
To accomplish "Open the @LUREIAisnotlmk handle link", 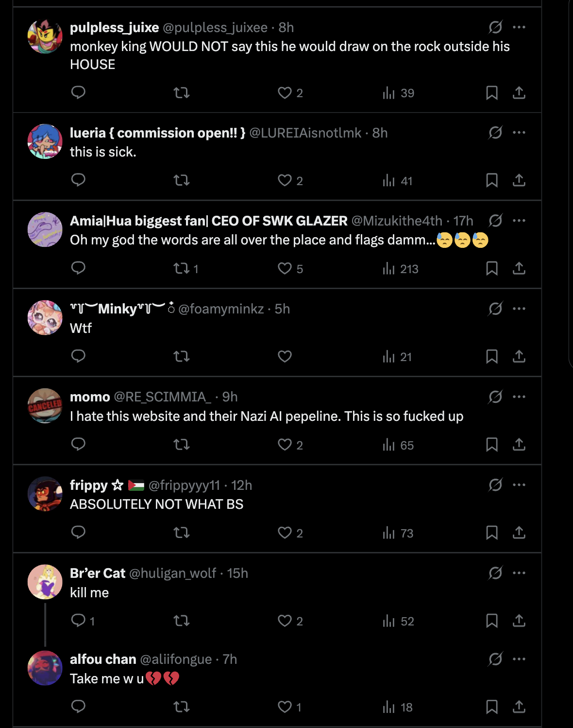I will point(305,133).
